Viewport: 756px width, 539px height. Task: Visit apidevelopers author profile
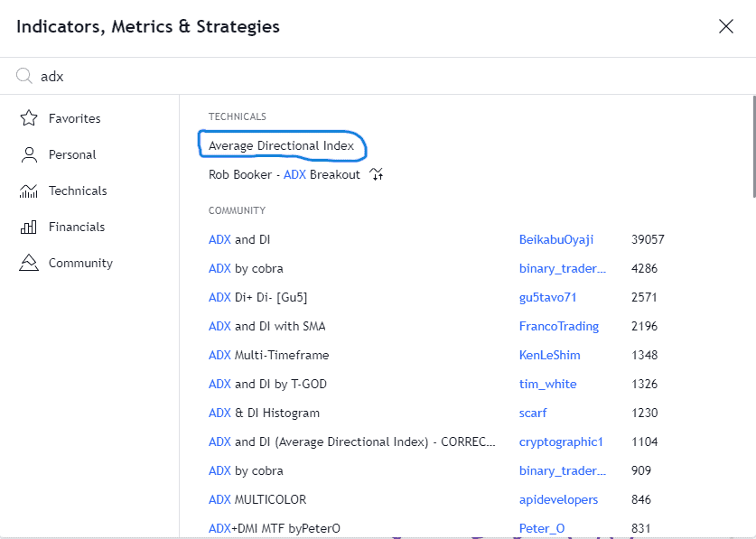[x=558, y=500]
